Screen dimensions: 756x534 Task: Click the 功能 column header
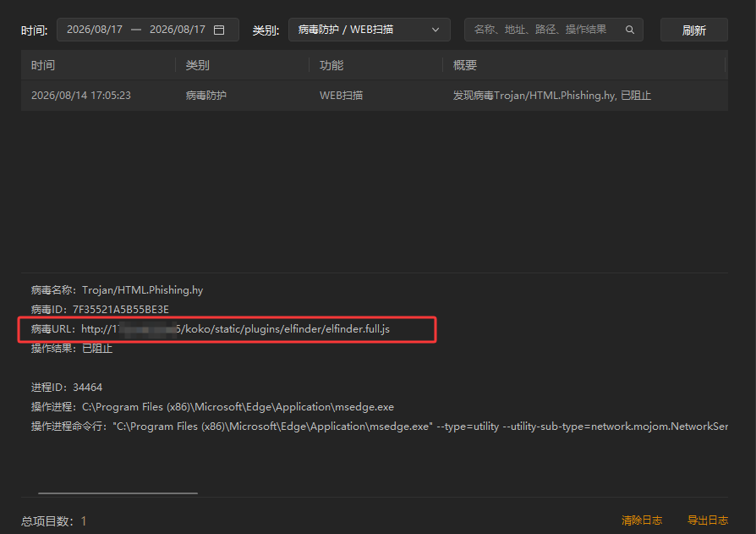(331, 65)
